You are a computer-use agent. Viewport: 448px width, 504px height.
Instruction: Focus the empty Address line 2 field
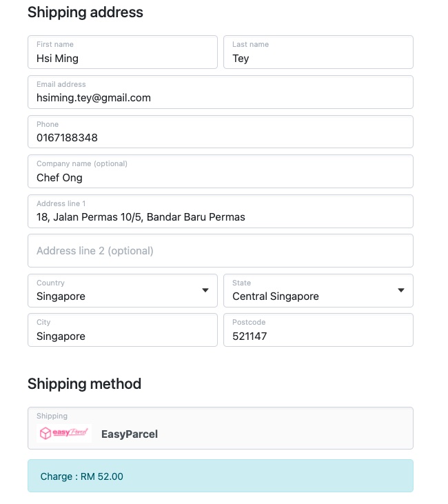coord(221,251)
